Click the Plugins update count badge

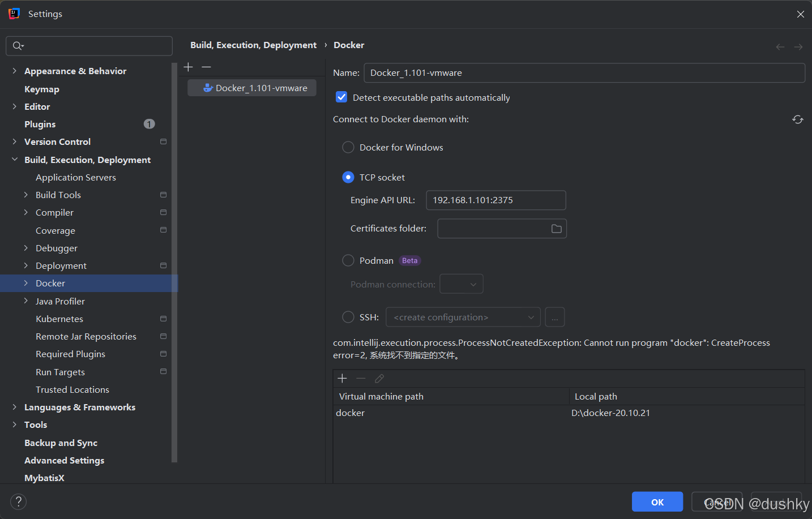(149, 124)
